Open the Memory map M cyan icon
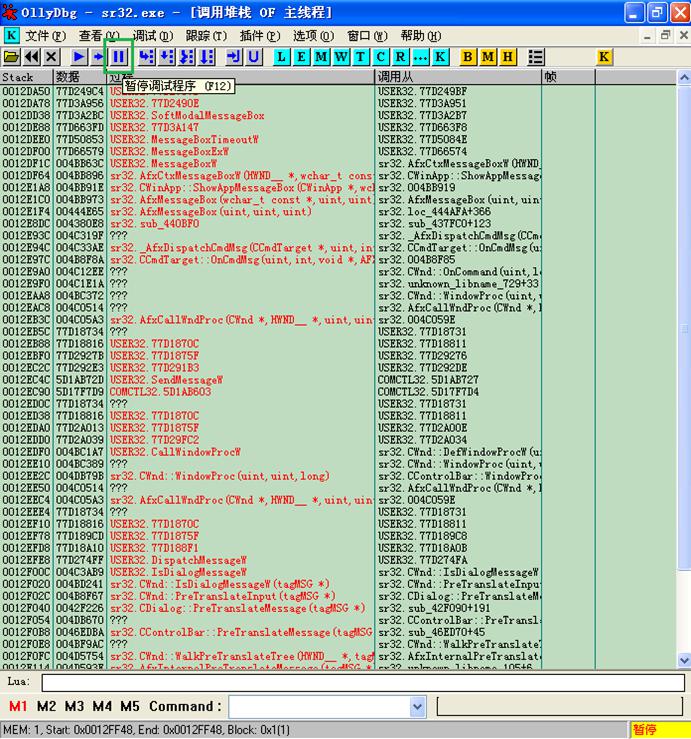Viewport: 691px width, 739px height. click(x=321, y=57)
